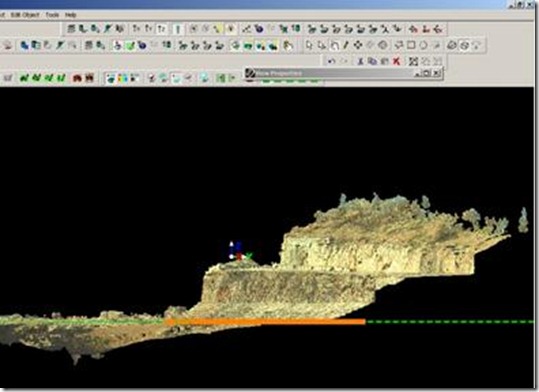Viewport: 539px width, 392px height.
Task: Click the undo arrow icon
Action: [x=331, y=61]
